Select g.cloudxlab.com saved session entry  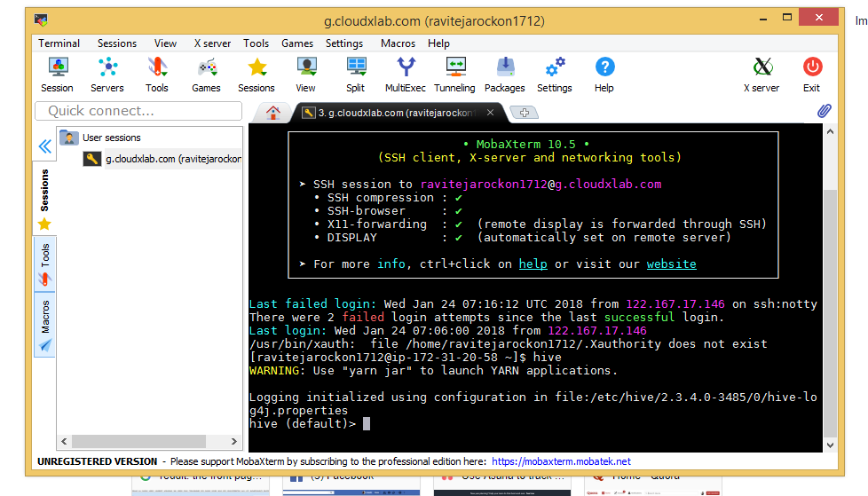173,159
